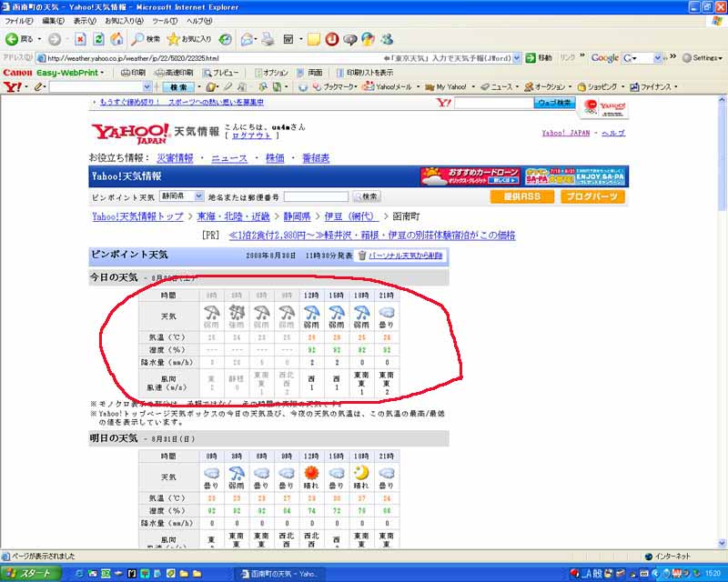Viewport: 728px width, 582px height.
Task: Click the ウェブ検索 web search button
Action: point(555,103)
